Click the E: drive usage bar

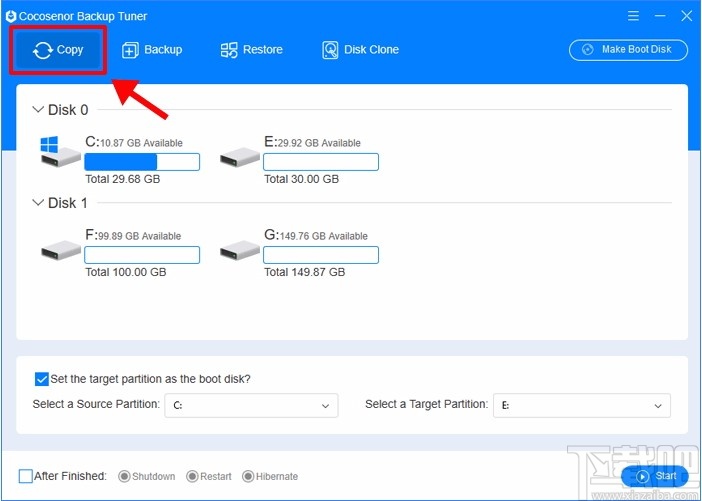[321, 162]
